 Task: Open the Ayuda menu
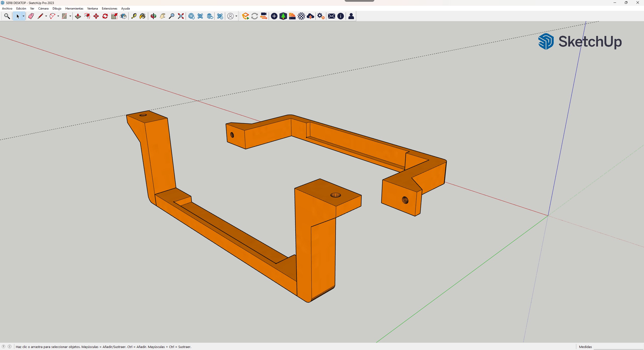click(126, 9)
